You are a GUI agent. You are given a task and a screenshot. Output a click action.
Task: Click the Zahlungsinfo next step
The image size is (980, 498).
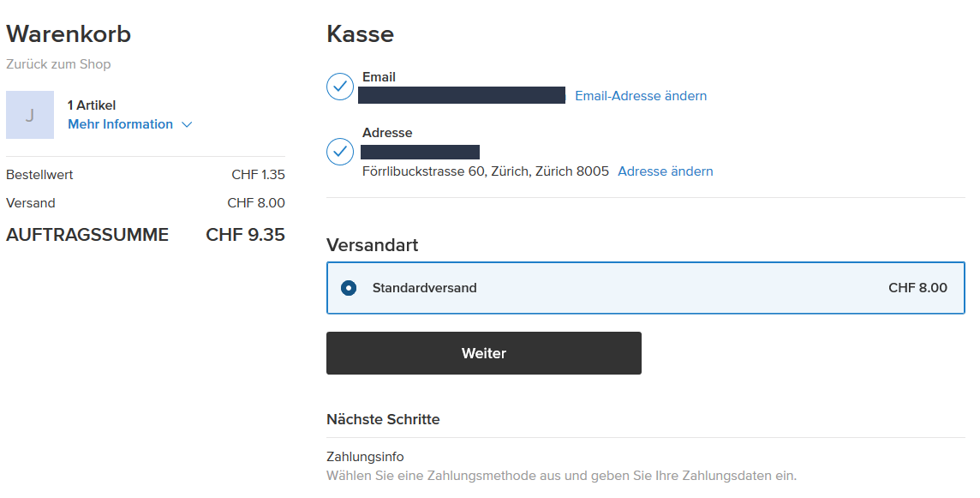[365, 457]
